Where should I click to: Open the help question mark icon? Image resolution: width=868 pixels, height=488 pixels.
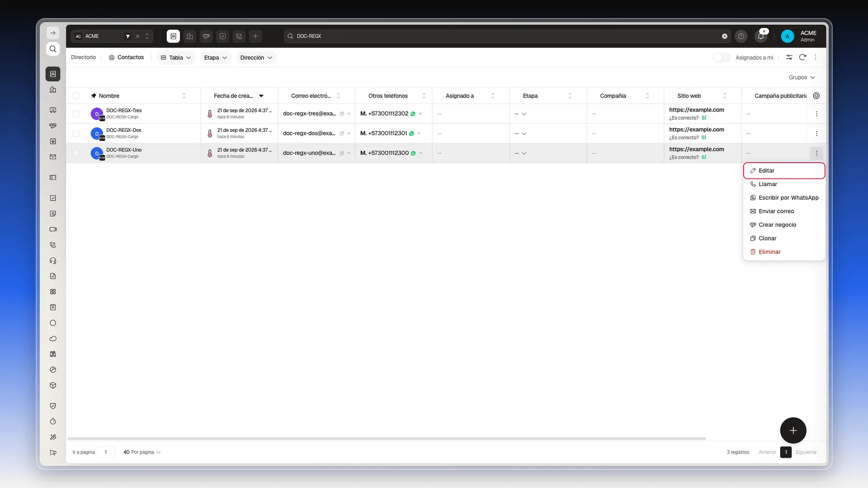tap(741, 36)
